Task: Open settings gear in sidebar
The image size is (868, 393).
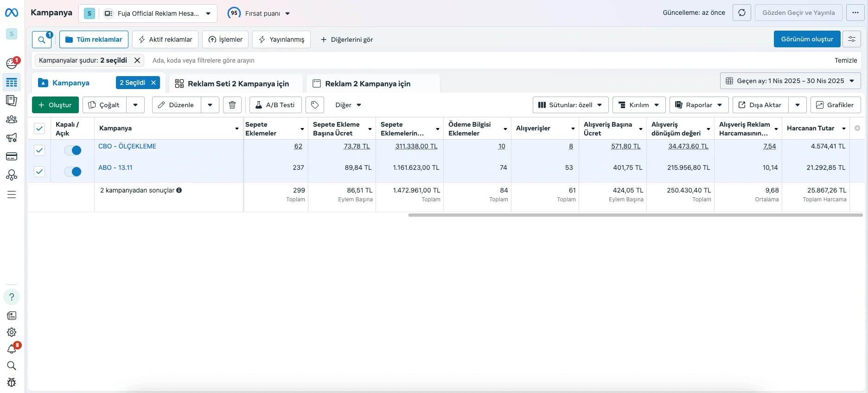Action: pos(12,332)
